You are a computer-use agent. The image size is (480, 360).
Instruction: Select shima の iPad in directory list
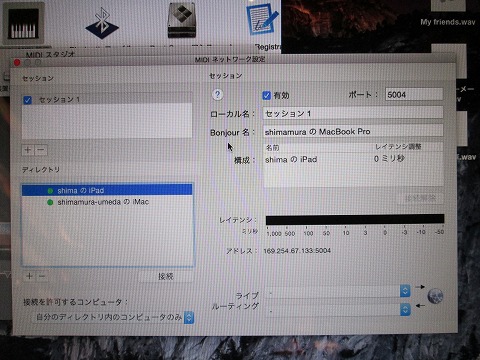coord(107,190)
